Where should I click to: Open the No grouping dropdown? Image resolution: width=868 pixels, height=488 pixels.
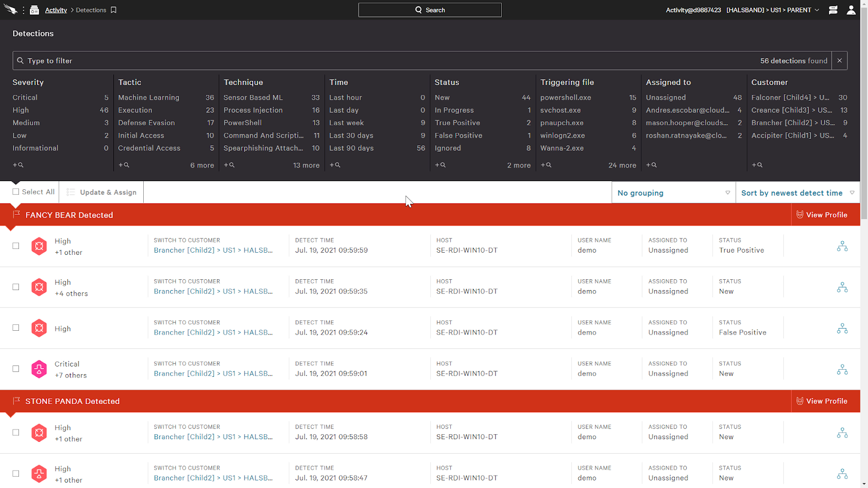(x=673, y=192)
